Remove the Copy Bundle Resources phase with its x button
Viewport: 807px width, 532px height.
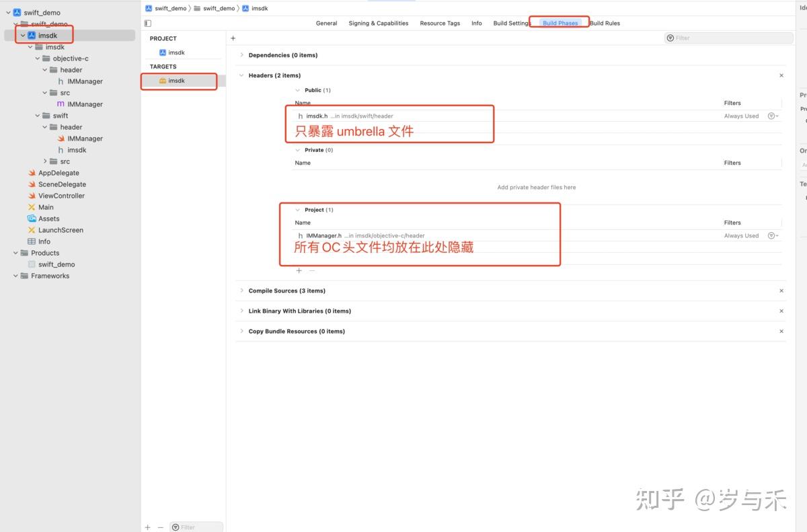coord(781,331)
